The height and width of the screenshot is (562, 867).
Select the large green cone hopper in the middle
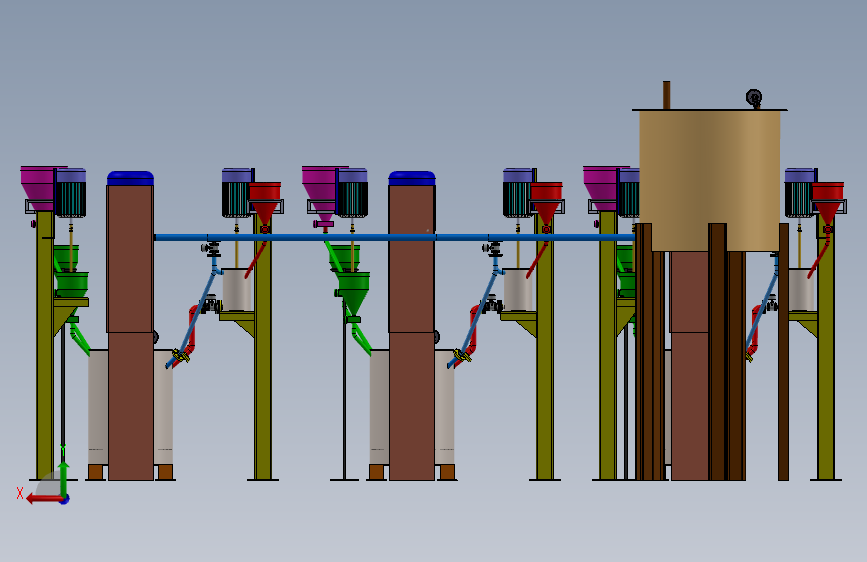[354, 293]
